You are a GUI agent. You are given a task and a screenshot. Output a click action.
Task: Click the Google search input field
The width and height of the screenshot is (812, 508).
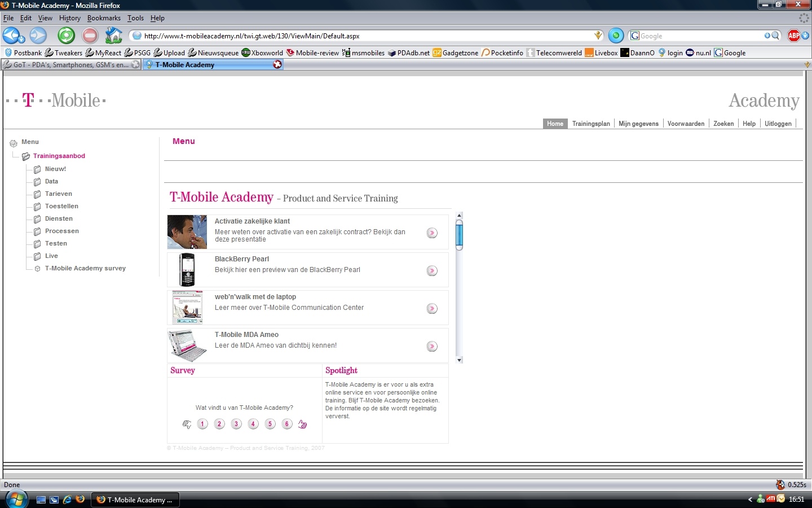pos(701,36)
